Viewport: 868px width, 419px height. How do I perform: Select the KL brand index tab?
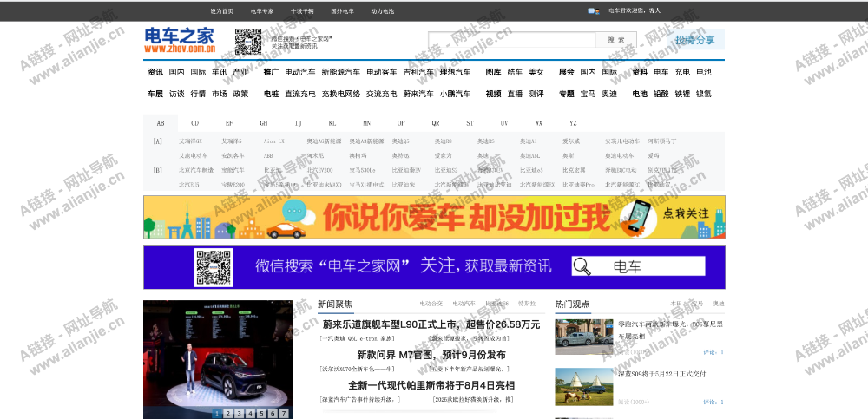(332, 123)
